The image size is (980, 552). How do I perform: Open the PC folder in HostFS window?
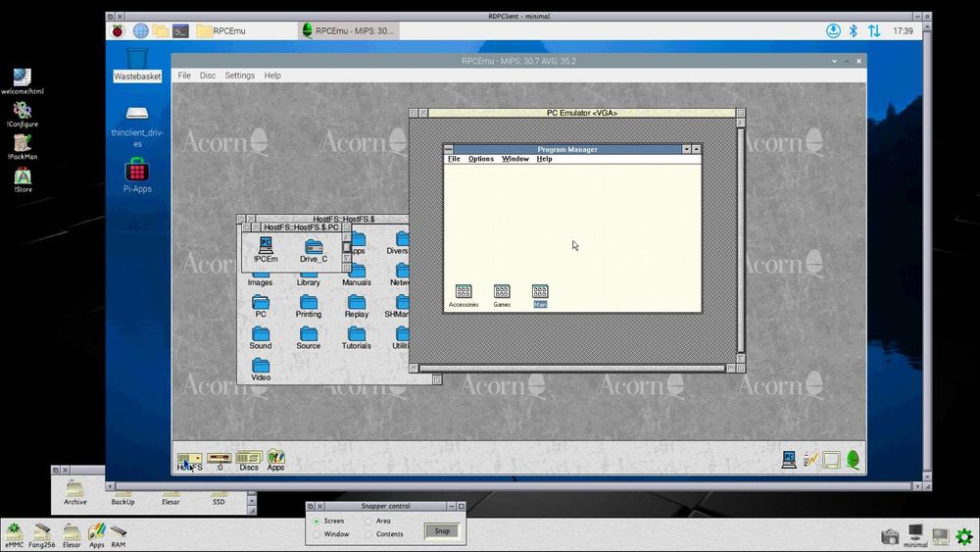point(261,306)
